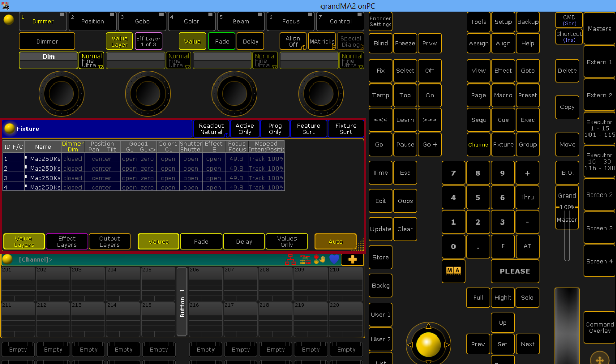The height and width of the screenshot is (364, 616).
Task: Click the trackball left arrow
Action: [x=410, y=345]
